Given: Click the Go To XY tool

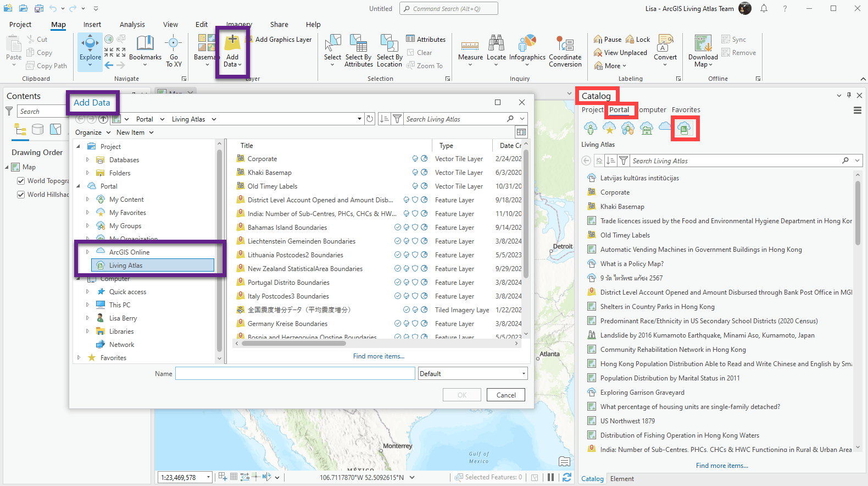Looking at the screenshot, I should coord(174,51).
